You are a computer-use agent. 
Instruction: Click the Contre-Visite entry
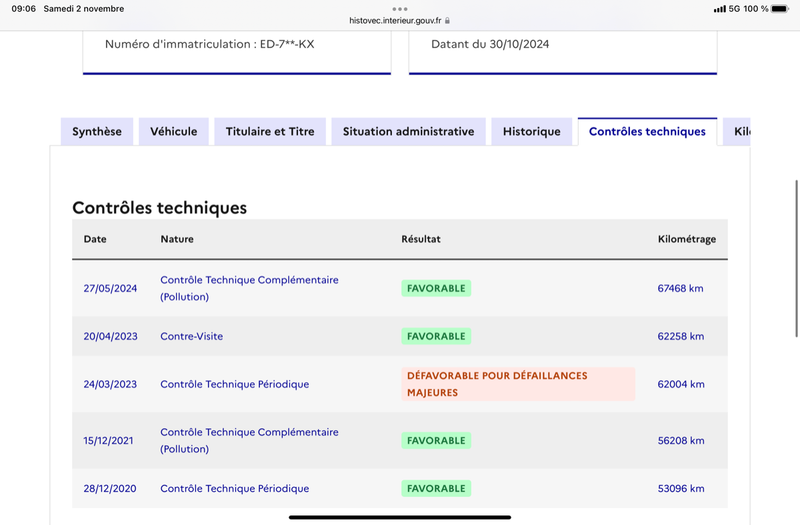coord(191,336)
